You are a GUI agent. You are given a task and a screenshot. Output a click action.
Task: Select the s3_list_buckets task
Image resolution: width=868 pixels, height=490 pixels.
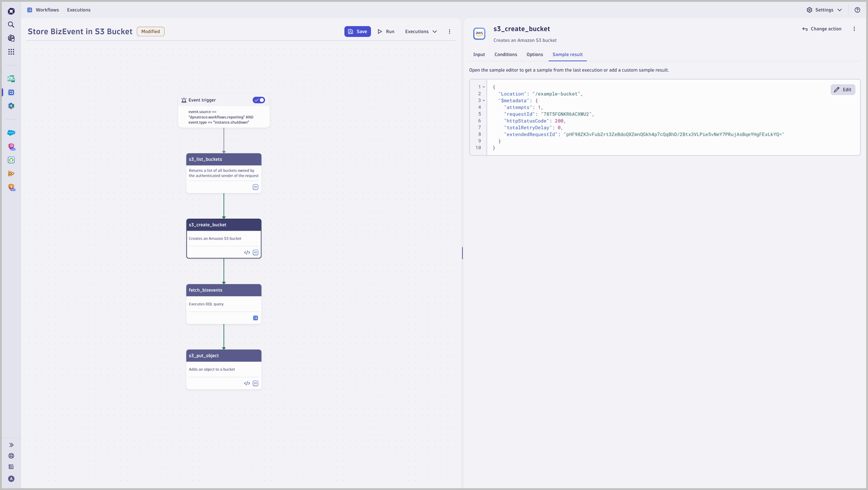(x=224, y=173)
